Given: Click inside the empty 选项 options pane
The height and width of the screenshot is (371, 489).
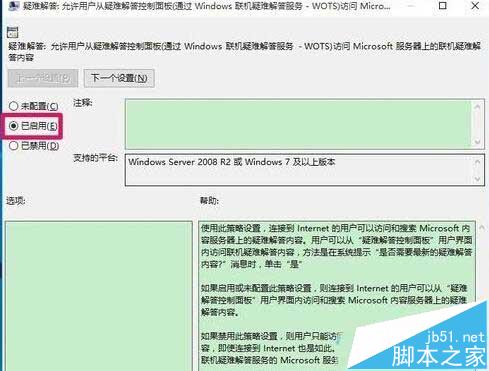Looking at the screenshot, I should point(99,296).
